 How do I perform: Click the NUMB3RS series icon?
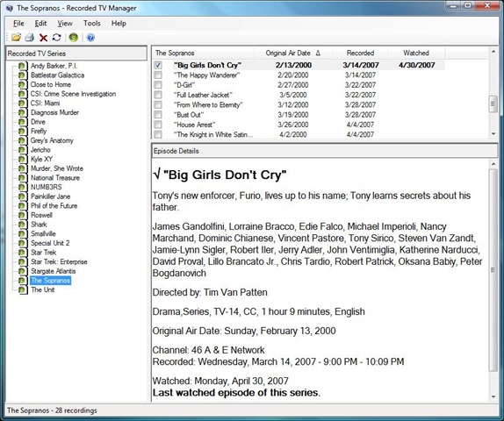tap(23, 187)
